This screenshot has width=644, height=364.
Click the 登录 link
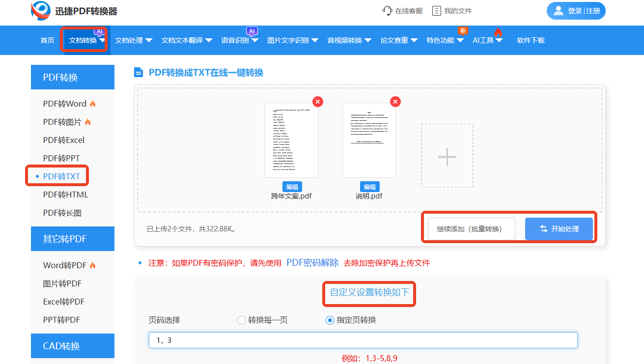[575, 11]
